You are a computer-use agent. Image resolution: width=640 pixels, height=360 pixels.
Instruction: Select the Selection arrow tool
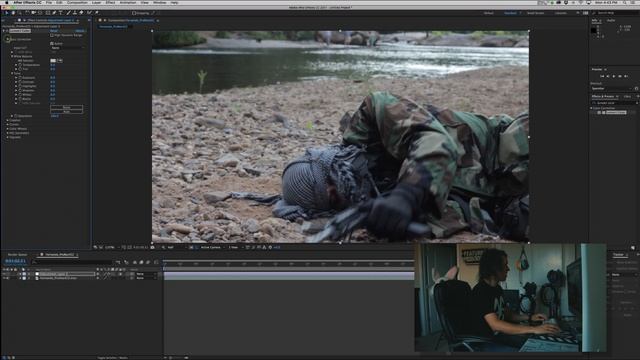point(7,13)
